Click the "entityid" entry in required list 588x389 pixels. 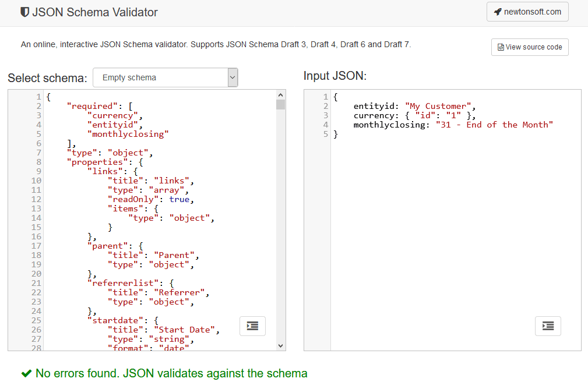coord(115,125)
